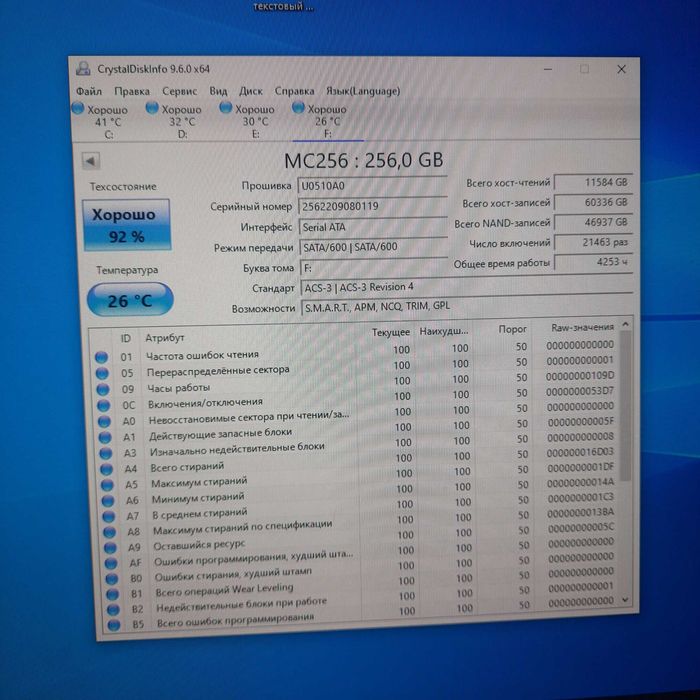Image resolution: width=700 pixels, height=700 pixels.
Task: Click the status icon for attribute A1
Action: [x=105, y=438]
